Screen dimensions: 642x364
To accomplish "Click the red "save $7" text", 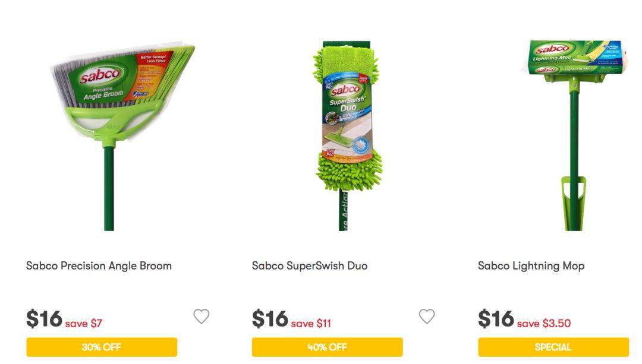I will click(84, 324).
